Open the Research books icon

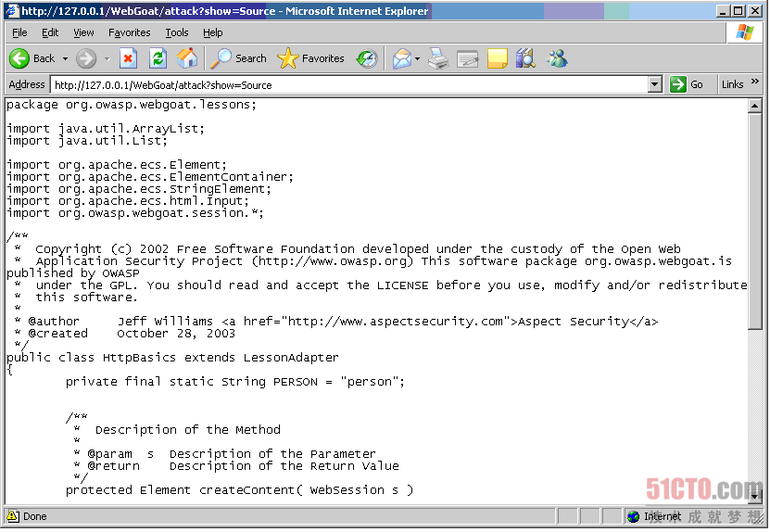526,59
